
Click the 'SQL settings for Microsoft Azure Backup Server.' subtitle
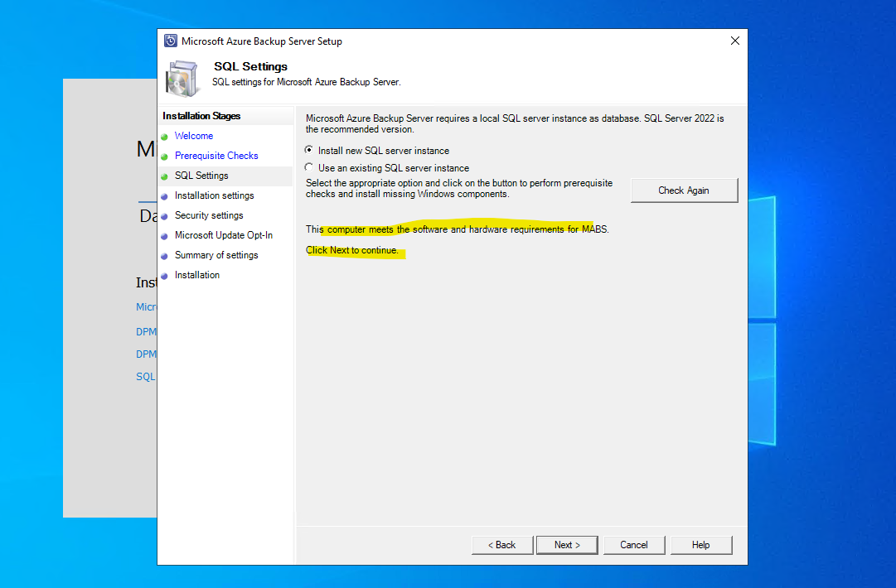pyautogui.click(x=307, y=82)
